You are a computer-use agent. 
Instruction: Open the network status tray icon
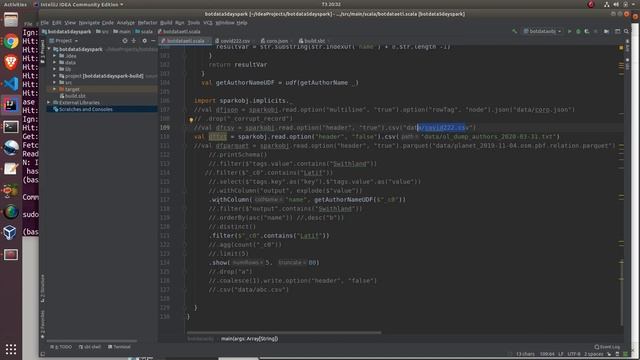coord(607,4)
